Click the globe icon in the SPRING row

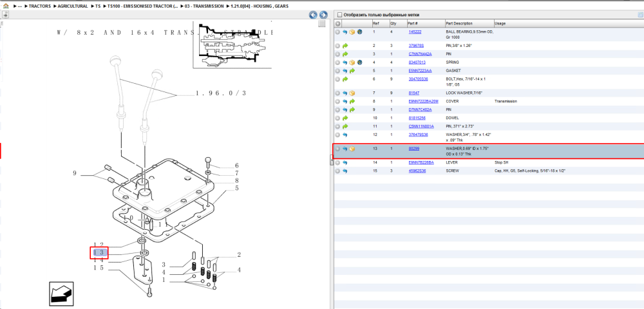(x=359, y=62)
